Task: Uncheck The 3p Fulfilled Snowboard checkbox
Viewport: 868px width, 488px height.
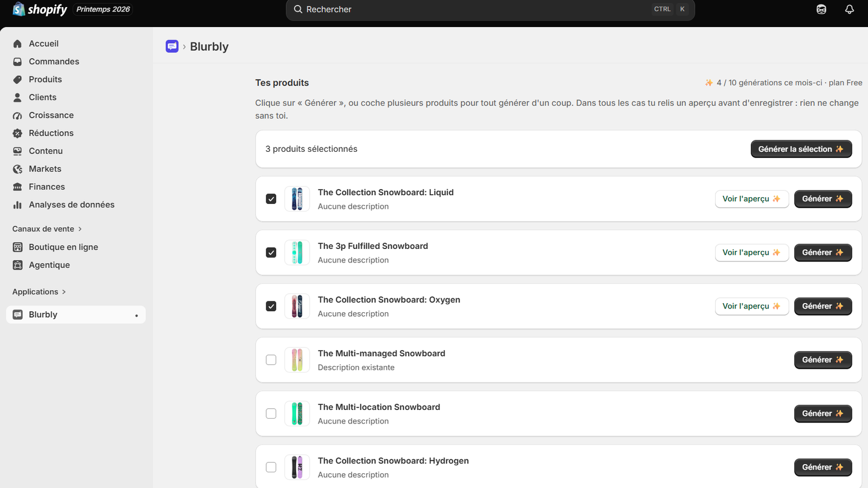Action: pos(271,253)
